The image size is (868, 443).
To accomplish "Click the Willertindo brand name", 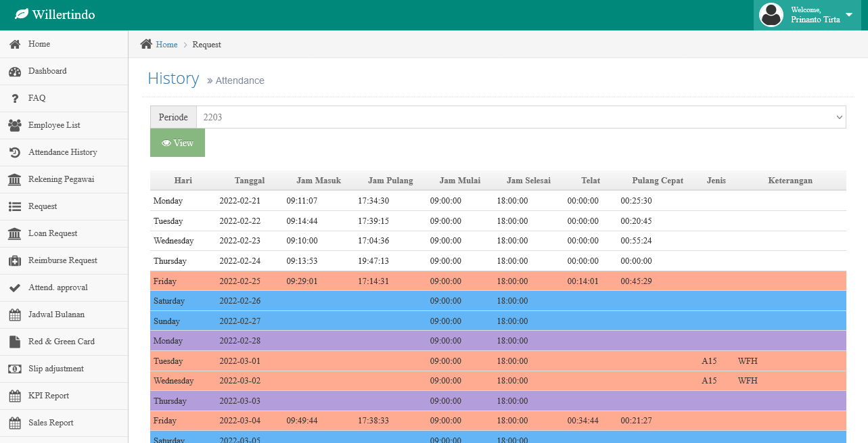I will [x=64, y=14].
